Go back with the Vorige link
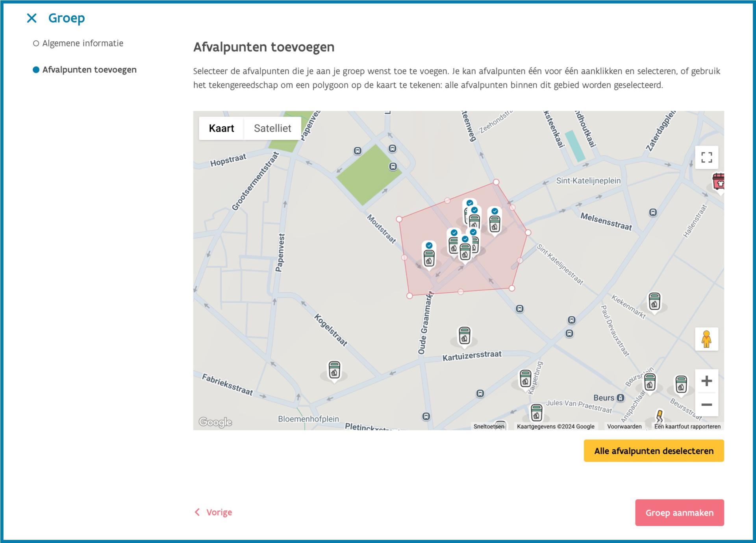Screen dimensions: 756x543 point(213,512)
